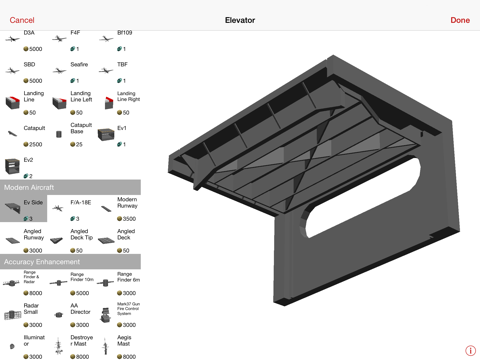
Task: Choose the Angled Deck part icon
Action: [x=106, y=240]
